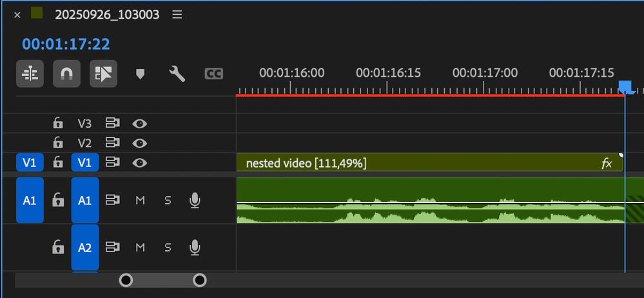Toggle V2 track visibility eye
The image size is (644, 298).
[x=139, y=143]
